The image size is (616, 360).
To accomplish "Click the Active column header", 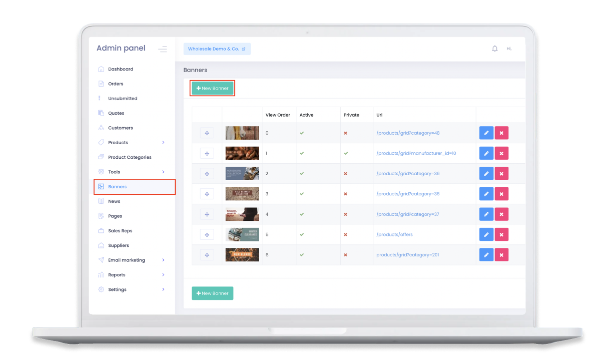I will pyautogui.click(x=306, y=115).
